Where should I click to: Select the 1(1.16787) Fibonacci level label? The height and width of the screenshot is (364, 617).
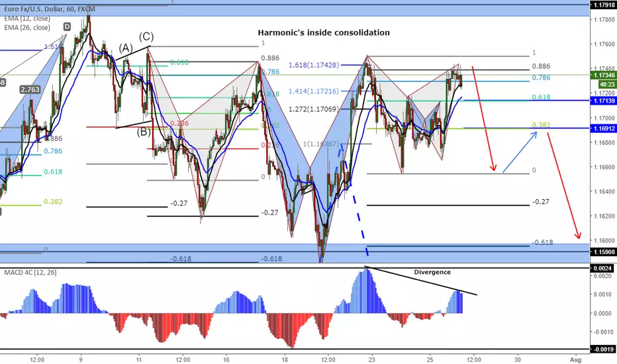point(320,144)
